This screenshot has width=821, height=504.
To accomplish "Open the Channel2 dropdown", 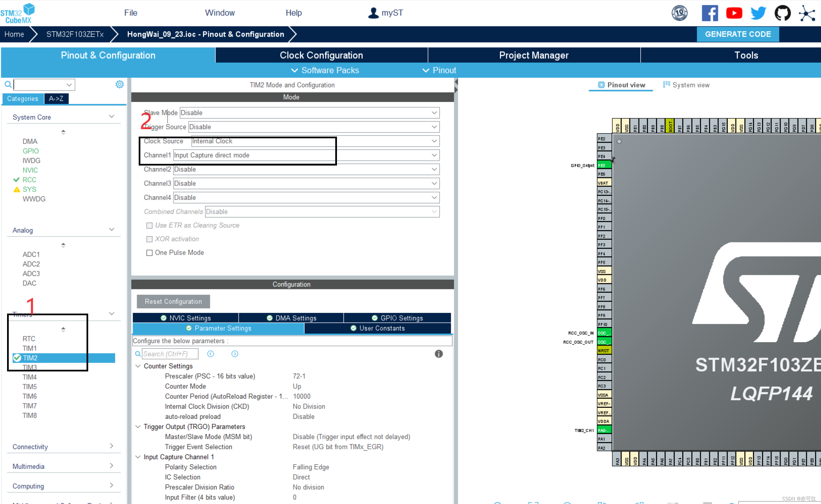I will click(x=306, y=169).
